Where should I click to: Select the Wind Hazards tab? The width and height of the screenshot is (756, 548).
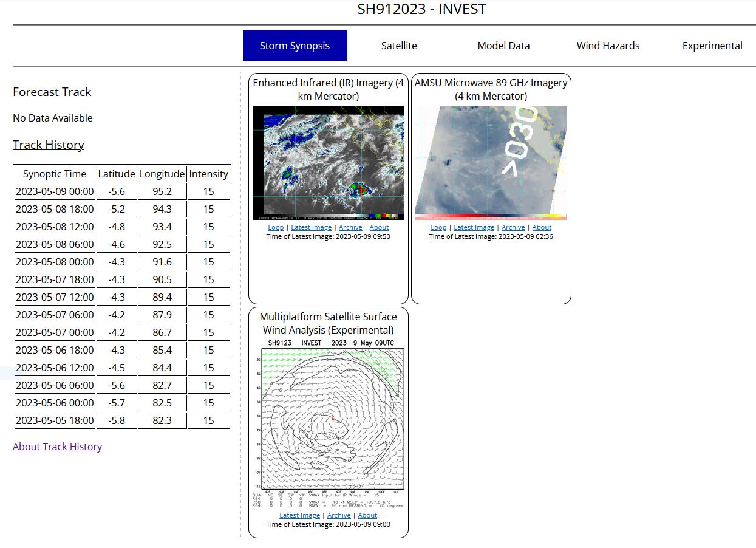pos(608,46)
